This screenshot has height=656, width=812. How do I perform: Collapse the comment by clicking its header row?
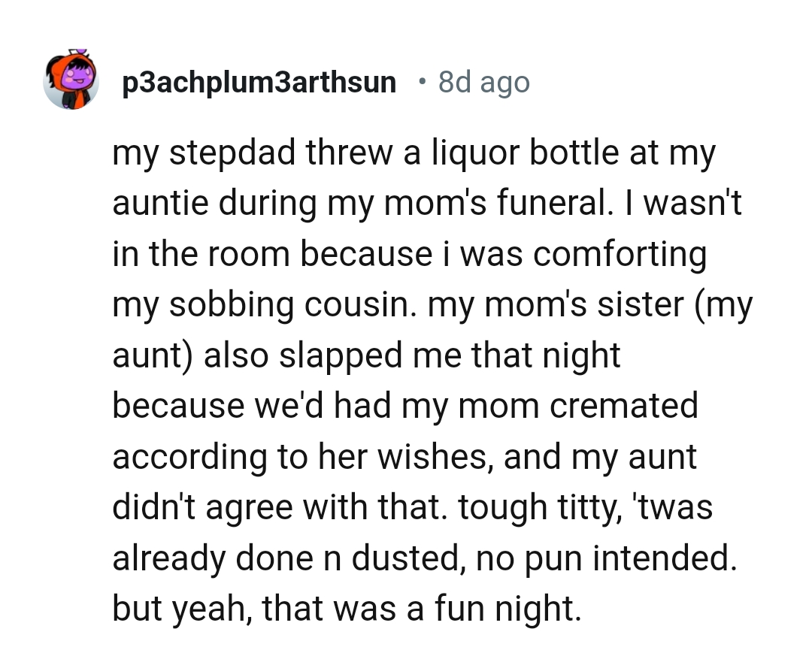click(301, 83)
